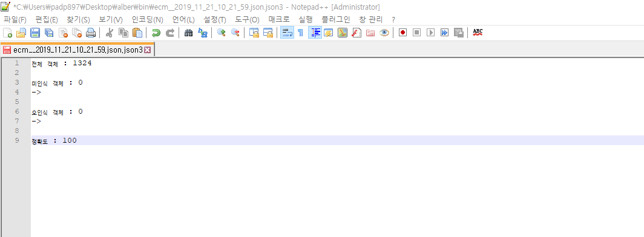Open Find with the binoculars icon
Viewport: 644px width, 237px height.
click(188, 33)
